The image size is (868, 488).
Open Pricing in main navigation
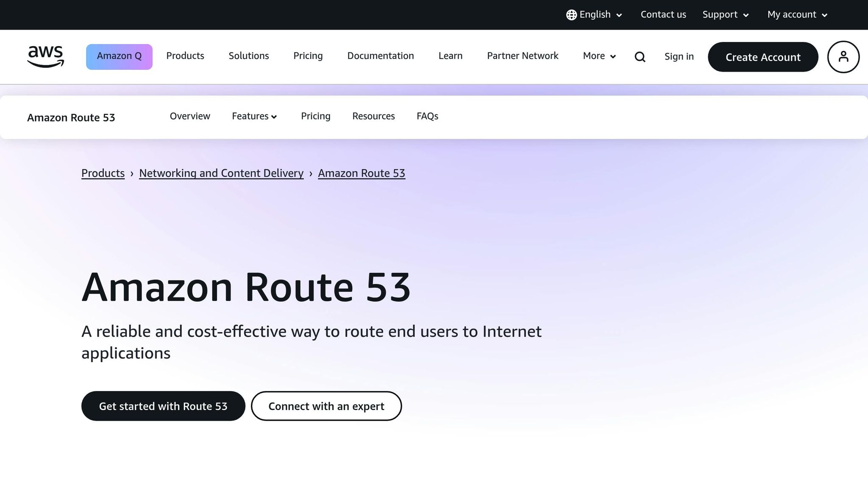(308, 56)
